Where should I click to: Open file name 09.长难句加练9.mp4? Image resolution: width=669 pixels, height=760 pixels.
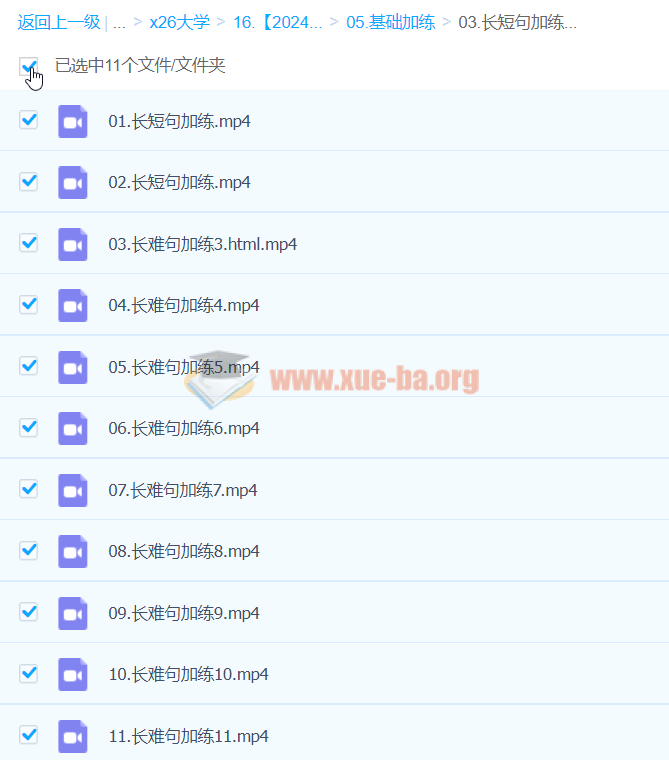pyautogui.click(x=184, y=613)
